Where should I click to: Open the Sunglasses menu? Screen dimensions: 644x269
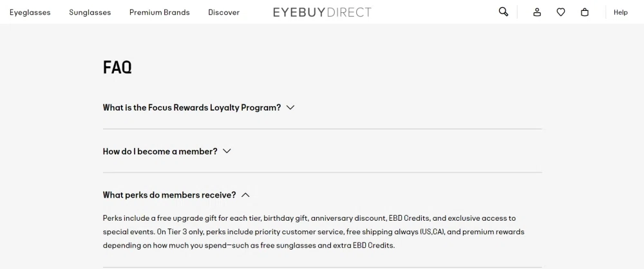(90, 12)
